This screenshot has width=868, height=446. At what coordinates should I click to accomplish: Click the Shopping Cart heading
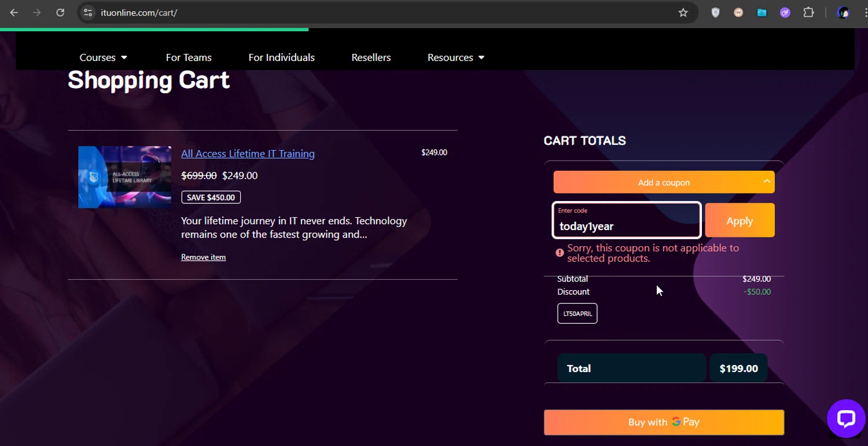click(x=149, y=80)
